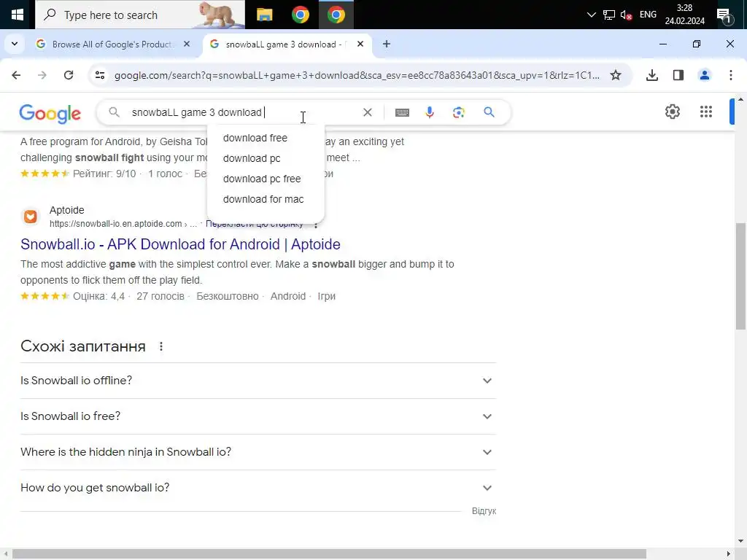The image size is (747, 560).
Task: Click the Windows taskbar search box
Action: [x=140, y=15]
